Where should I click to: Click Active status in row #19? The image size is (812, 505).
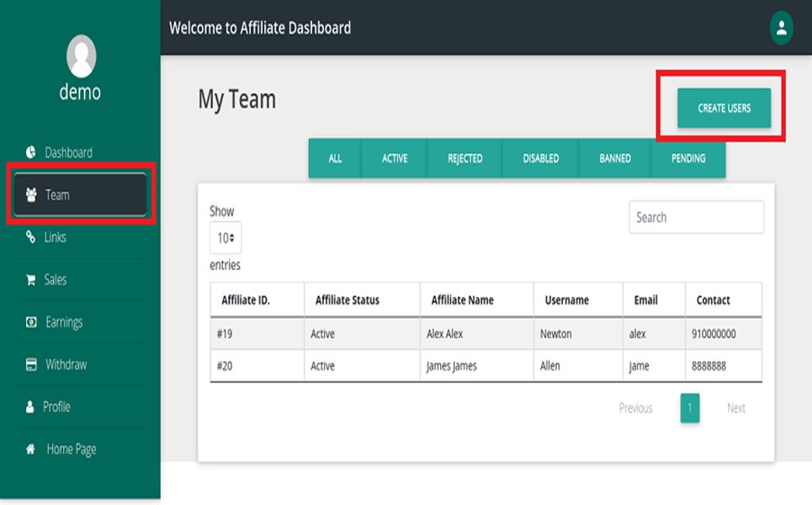[x=322, y=334]
